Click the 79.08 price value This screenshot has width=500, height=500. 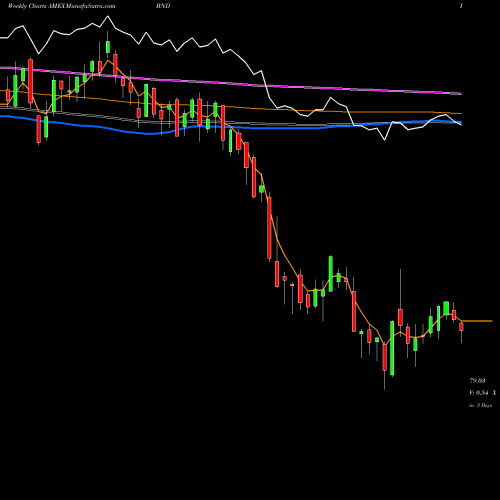(477, 380)
